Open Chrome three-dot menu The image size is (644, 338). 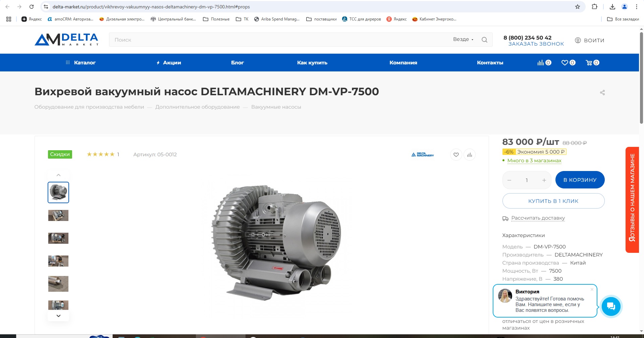(637, 7)
